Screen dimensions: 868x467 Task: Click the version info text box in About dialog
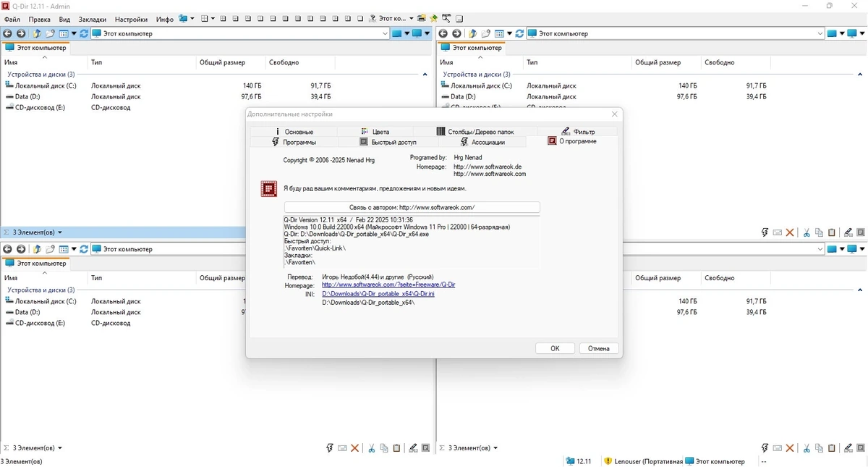coord(412,242)
